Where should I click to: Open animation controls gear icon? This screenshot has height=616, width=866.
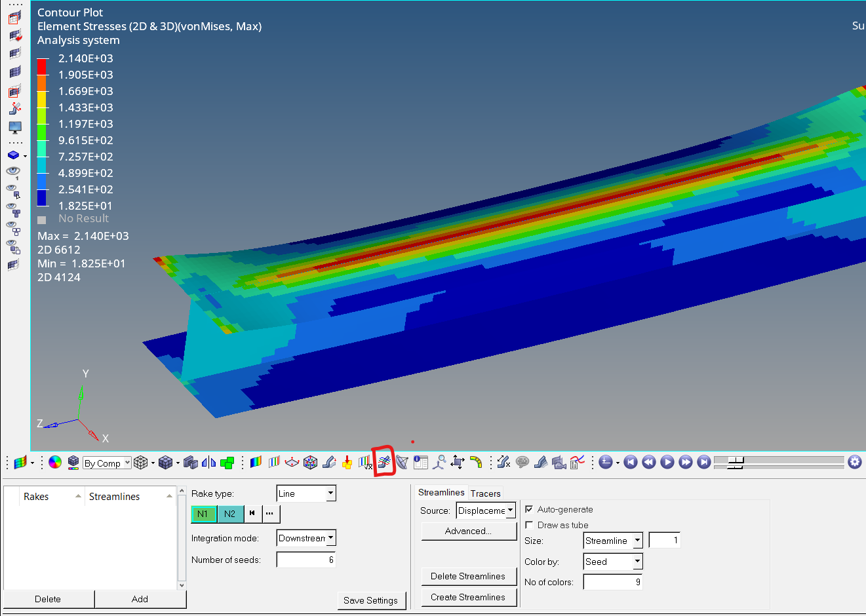[855, 462]
